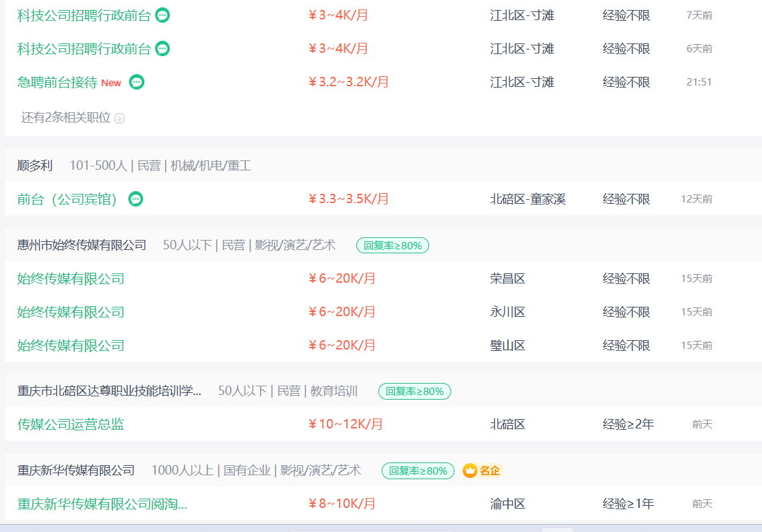Click 回复率≥80% badge for 惠州市始终传媒
This screenshot has height=532, width=762.
coord(392,245)
